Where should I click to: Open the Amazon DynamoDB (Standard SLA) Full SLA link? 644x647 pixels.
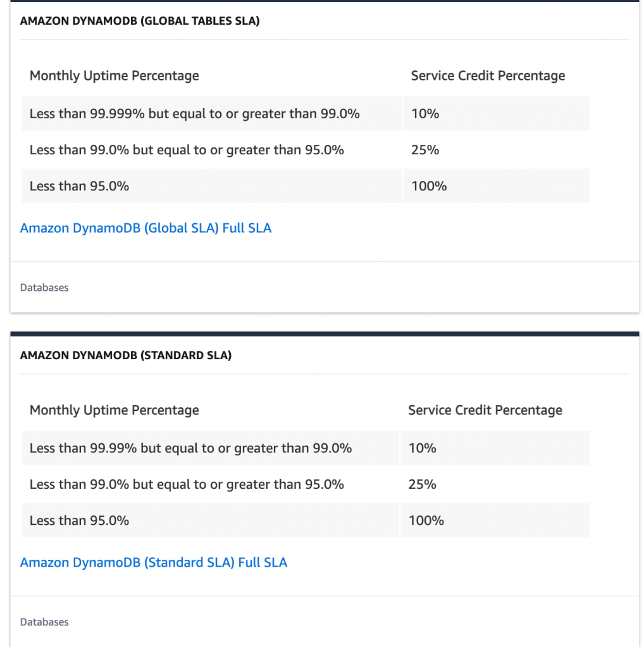(x=154, y=563)
